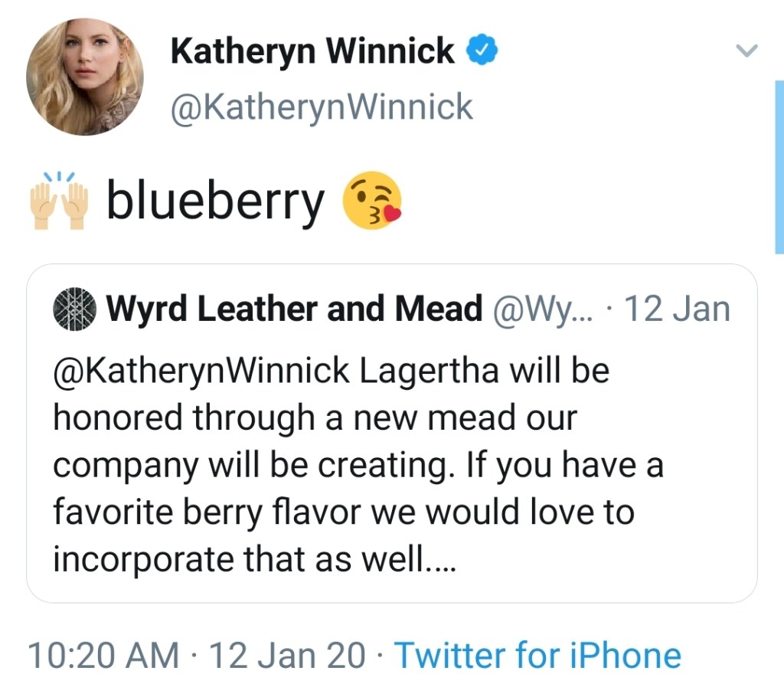784x694 pixels.
Task: Click the trailing ellipsis after 'as well'
Action: tap(441, 561)
